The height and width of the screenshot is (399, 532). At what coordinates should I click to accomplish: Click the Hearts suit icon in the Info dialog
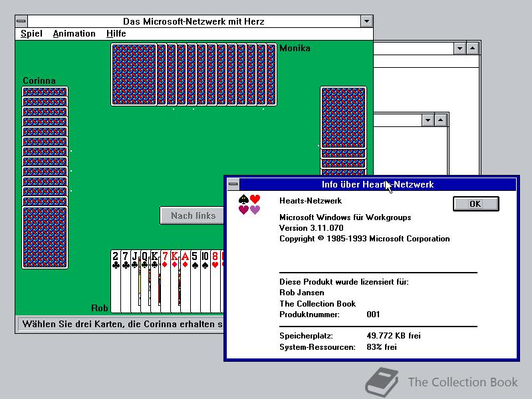pos(249,204)
